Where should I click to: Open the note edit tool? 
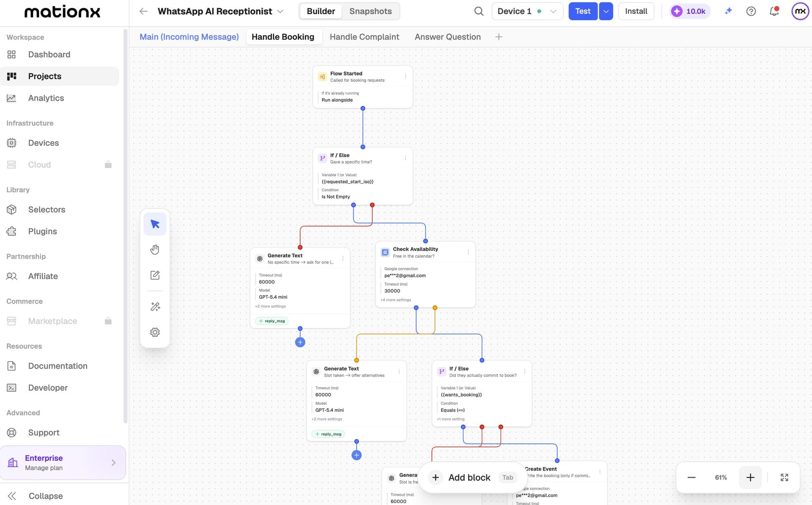[155, 275]
